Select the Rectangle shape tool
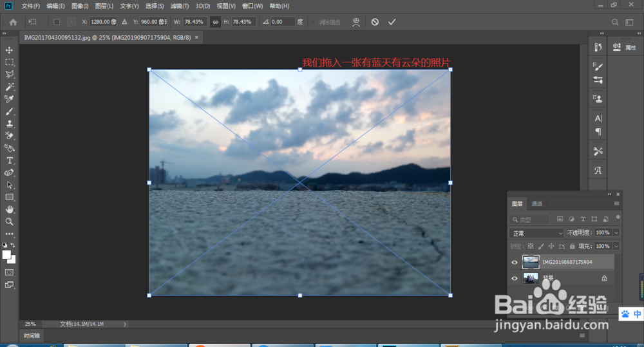This screenshot has width=644, height=347. [x=9, y=197]
